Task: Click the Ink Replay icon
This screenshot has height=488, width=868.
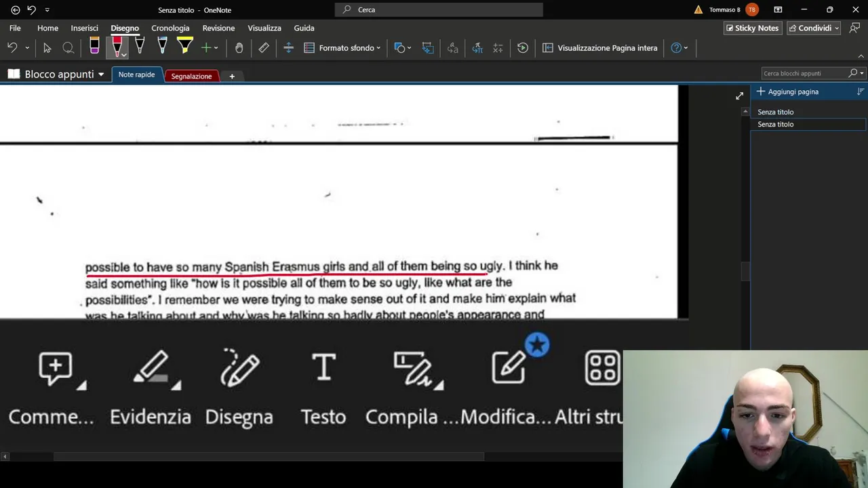Action: (x=523, y=48)
